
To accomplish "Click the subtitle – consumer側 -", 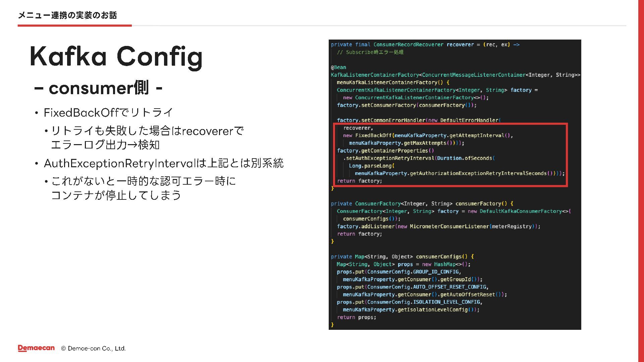I will click(x=98, y=88).
